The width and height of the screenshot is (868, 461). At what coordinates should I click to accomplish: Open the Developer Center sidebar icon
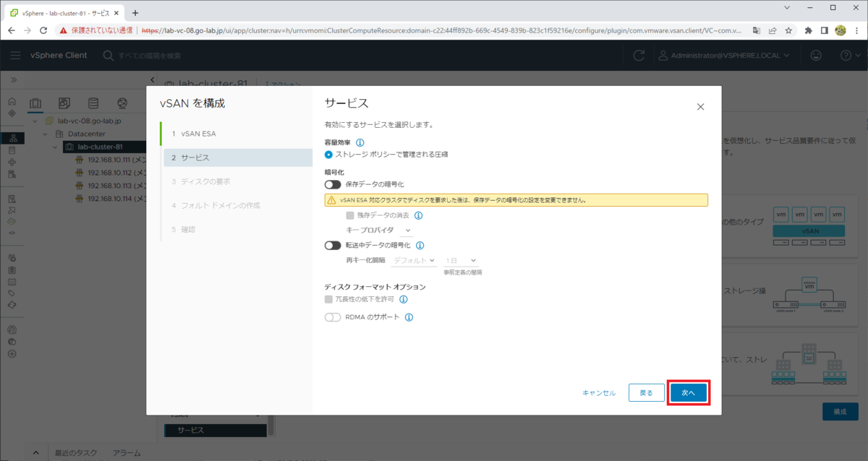pos(12,233)
